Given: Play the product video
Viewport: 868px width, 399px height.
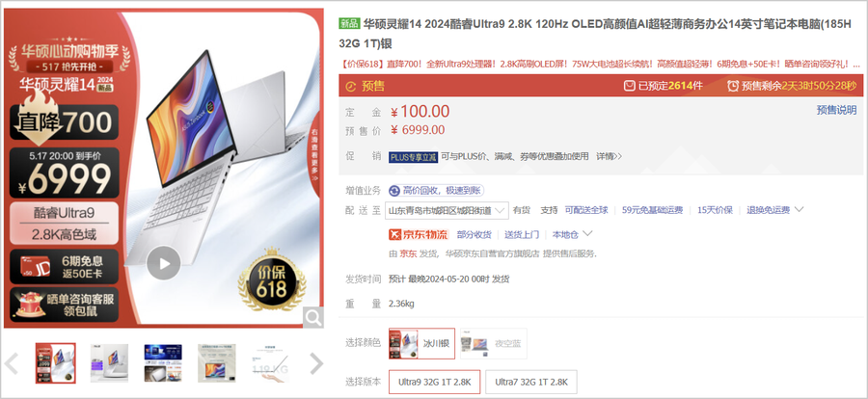Looking at the screenshot, I should 163,263.
